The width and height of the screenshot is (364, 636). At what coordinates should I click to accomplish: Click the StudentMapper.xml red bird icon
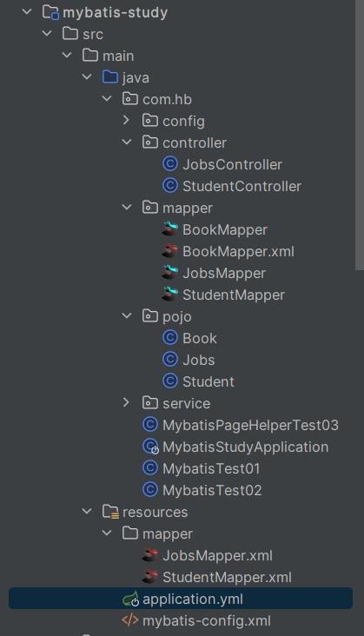coord(149,576)
